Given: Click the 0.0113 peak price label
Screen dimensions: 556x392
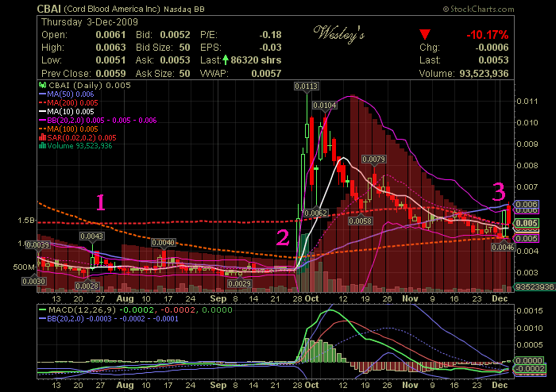Looking at the screenshot, I should click(x=307, y=86).
